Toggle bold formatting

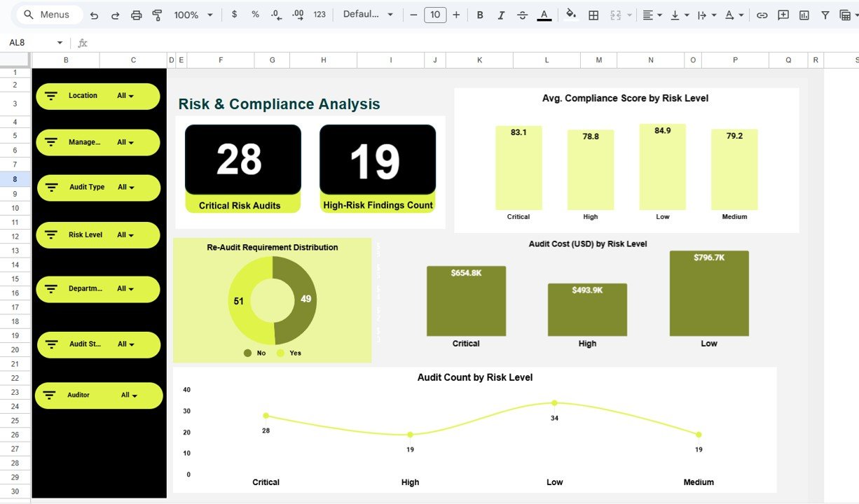[x=480, y=14]
